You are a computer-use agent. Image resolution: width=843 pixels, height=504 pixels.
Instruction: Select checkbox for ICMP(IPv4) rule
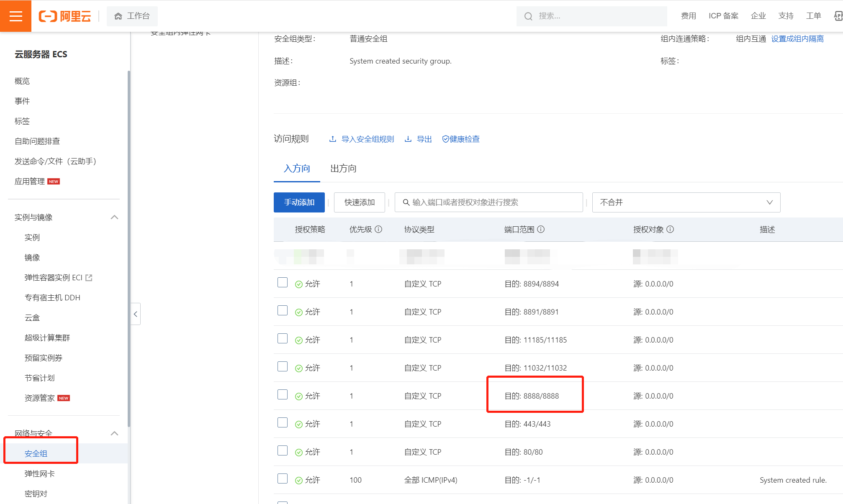[283, 478]
